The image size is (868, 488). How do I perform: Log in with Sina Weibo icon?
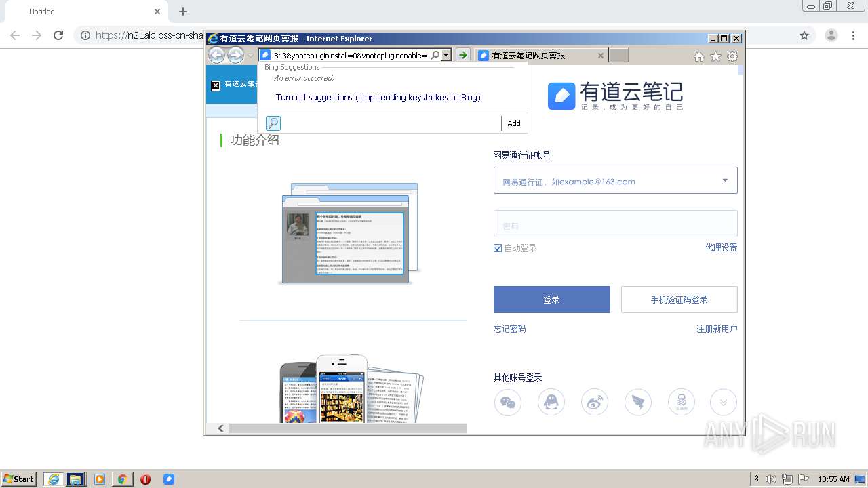point(595,403)
